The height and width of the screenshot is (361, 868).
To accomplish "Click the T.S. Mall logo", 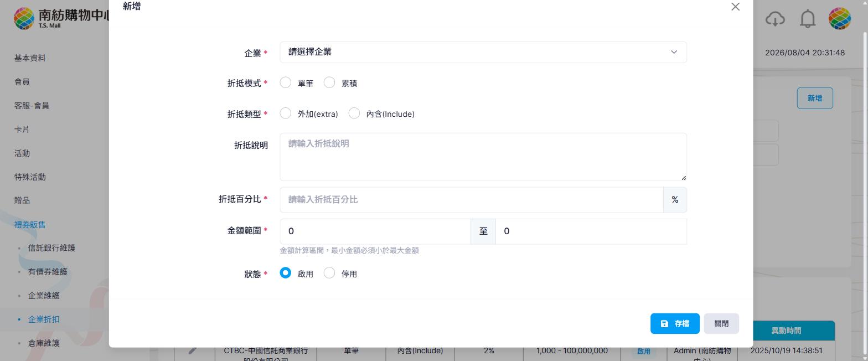I will [x=61, y=18].
